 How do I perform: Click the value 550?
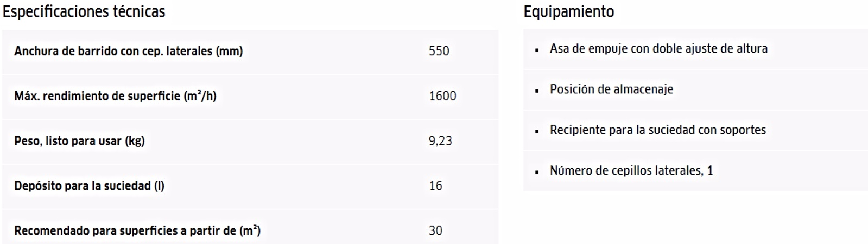pos(439,51)
